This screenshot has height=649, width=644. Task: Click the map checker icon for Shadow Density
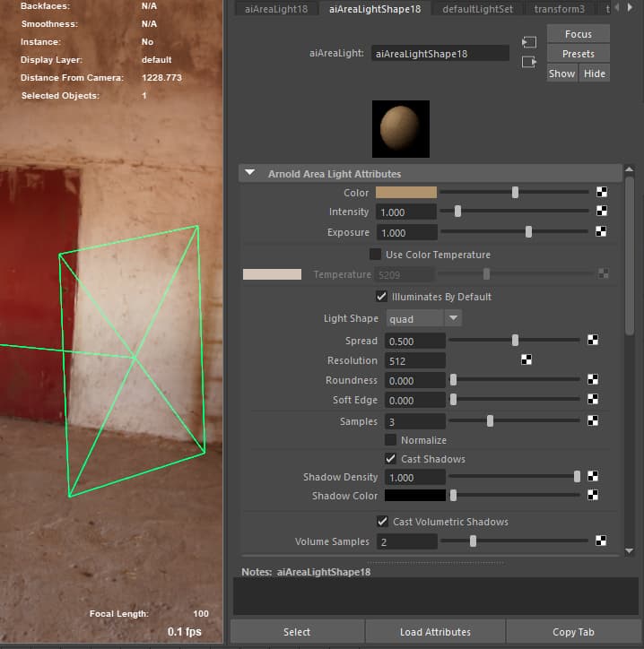pyautogui.click(x=593, y=477)
